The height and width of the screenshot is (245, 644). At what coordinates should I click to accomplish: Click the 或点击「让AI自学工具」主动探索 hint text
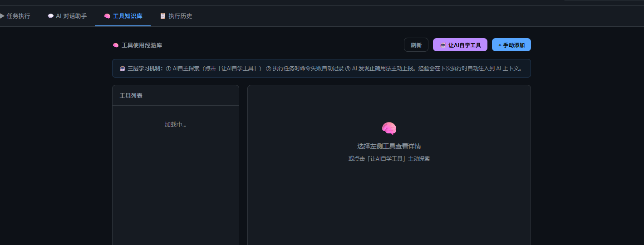click(x=389, y=159)
